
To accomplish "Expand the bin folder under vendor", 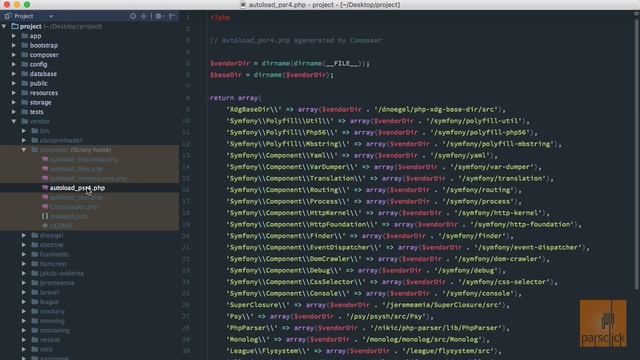I will coord(24,131).
